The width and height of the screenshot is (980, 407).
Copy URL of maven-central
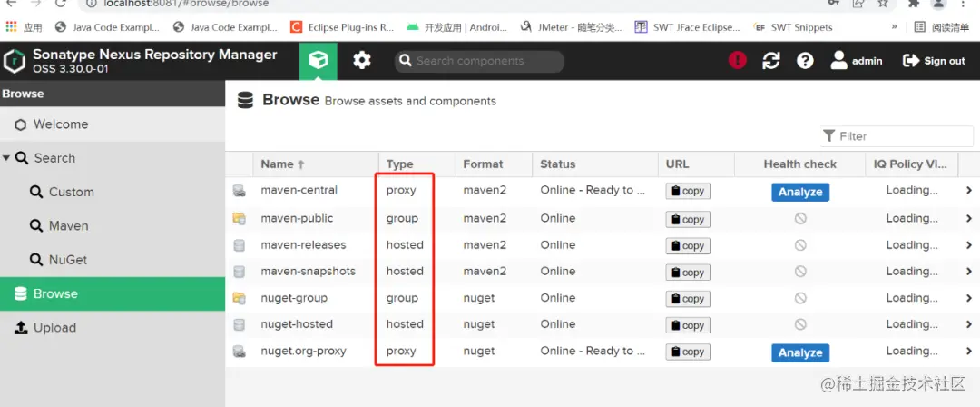tap(688, 191)
